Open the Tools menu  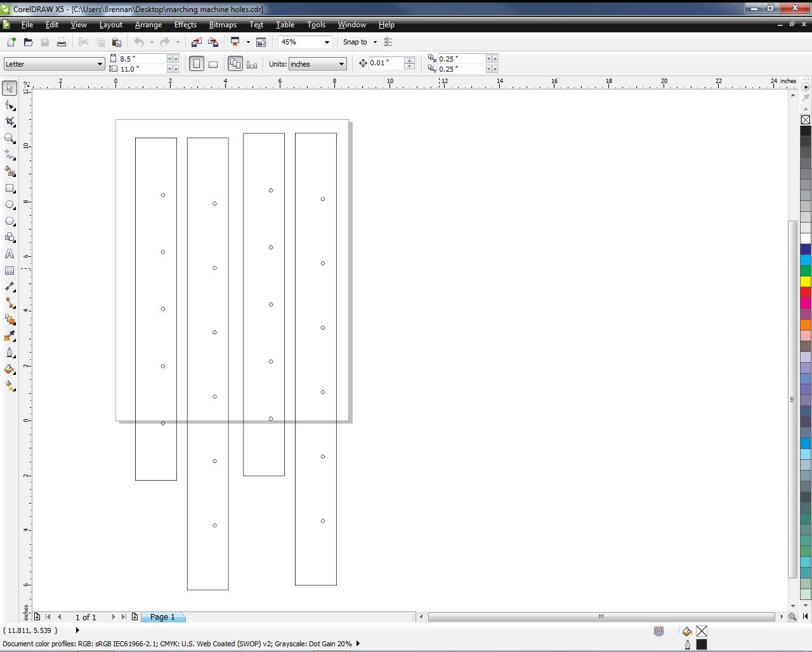click(x=316, y=25)
